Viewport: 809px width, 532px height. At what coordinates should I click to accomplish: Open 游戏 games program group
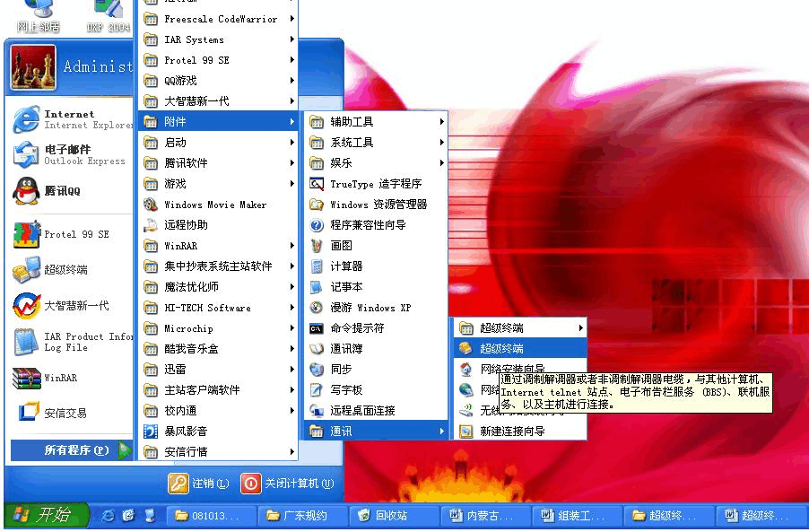point(218,184)
